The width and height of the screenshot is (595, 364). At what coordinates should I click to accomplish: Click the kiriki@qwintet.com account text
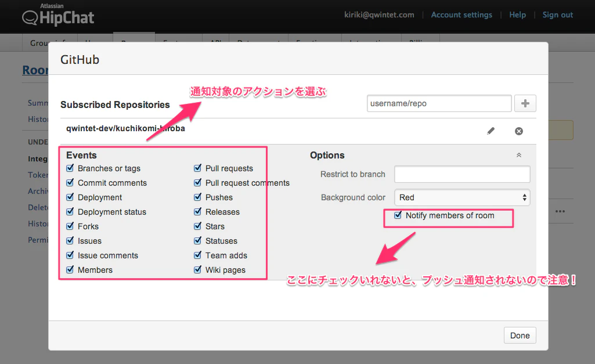(x=379, y=15)
